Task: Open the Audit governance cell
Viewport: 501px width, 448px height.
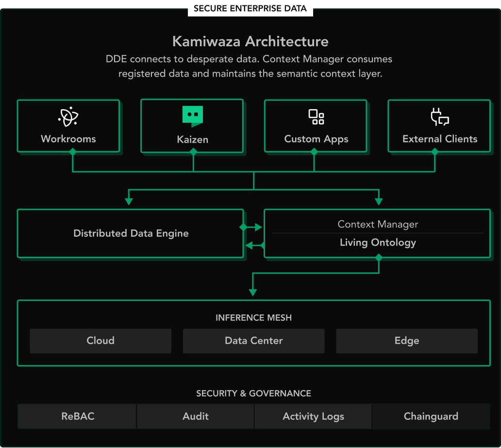Action: [195, 416]
